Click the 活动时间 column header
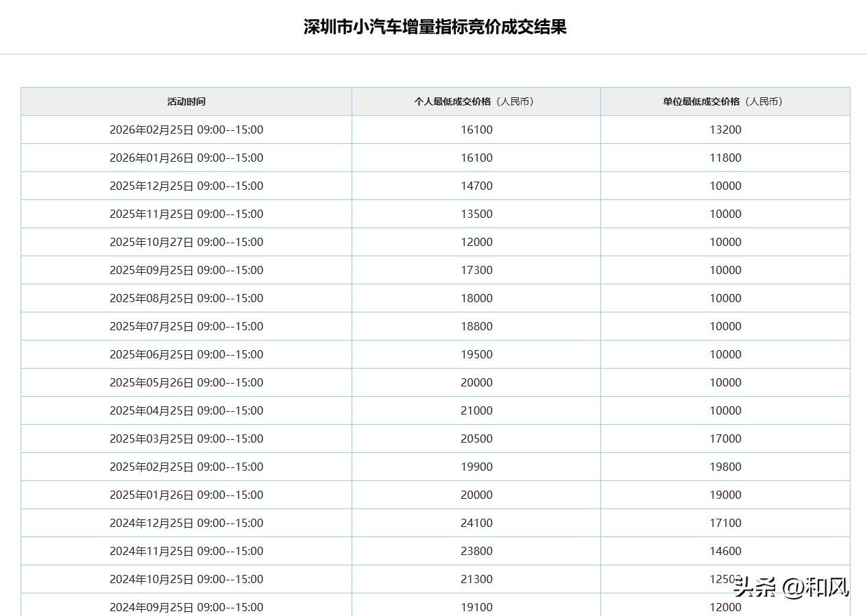 (x=186, y=101)
